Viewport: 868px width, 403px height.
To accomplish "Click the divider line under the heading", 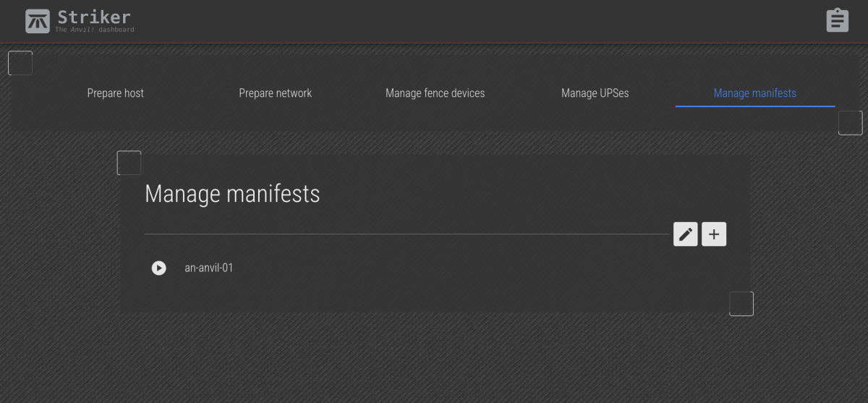I will point(405,234).
